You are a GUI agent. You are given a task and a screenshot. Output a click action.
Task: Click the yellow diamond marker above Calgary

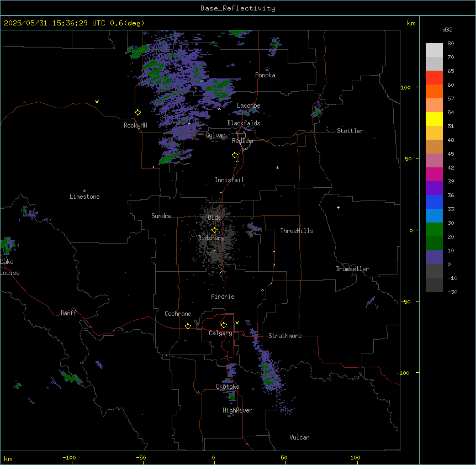[x=224, y=325]
